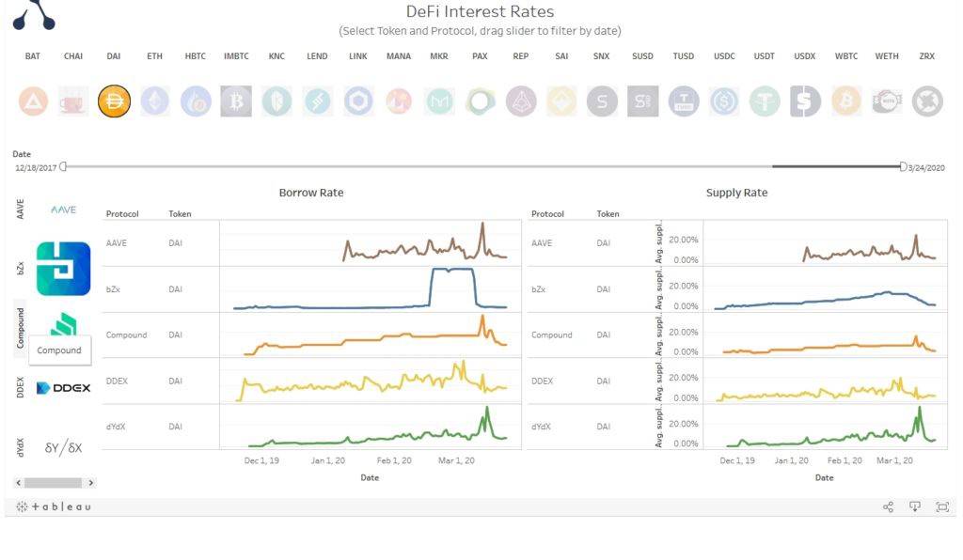Viewport: 963px width, 560px height.
Task: Click the Tableau share icon
Action: [888, 506]
